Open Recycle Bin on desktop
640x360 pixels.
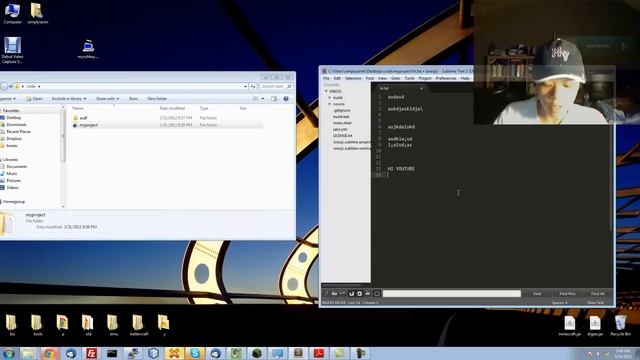point(620,325)
